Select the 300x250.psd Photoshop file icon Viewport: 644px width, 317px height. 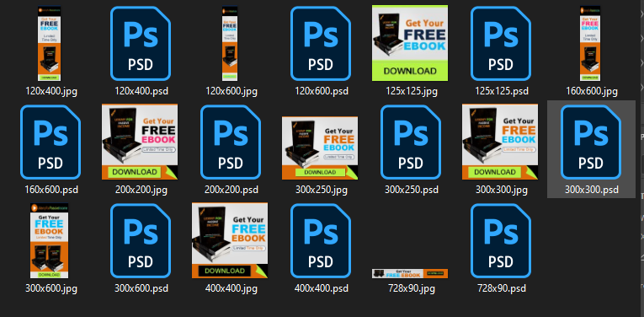click(x=411, y=142)
